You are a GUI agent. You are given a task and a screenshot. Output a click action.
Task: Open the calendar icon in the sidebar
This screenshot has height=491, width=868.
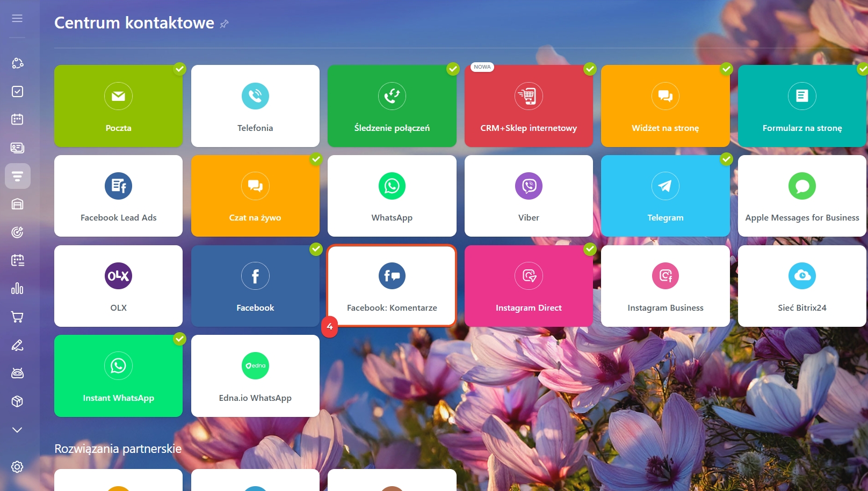tap(17, 119)
